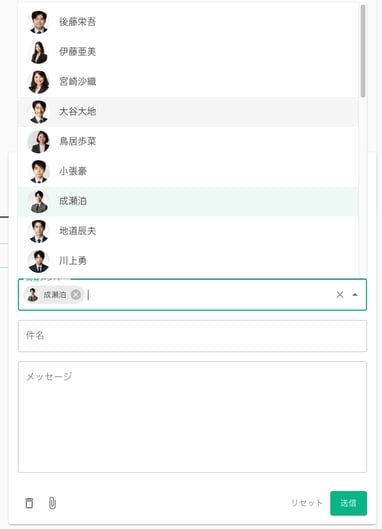Collapse the recipient dropdown arrow
Screen dimensions: 382x529
tap(355, 295)
